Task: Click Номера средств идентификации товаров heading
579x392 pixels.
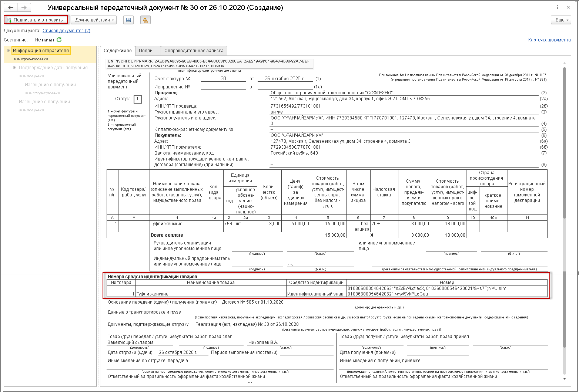Action: coord(152,277)
